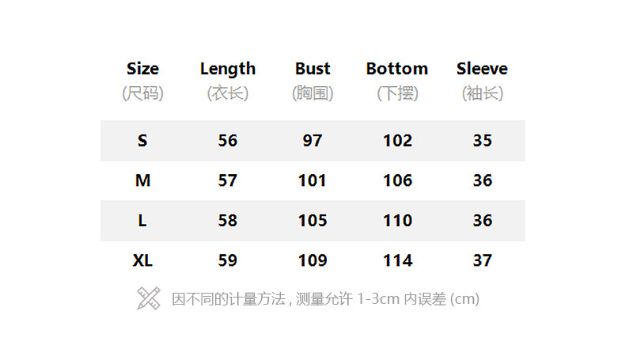The height and width of the screenshot is (364, 625).
Task: Select the S size row label
Action: point(142,141)
